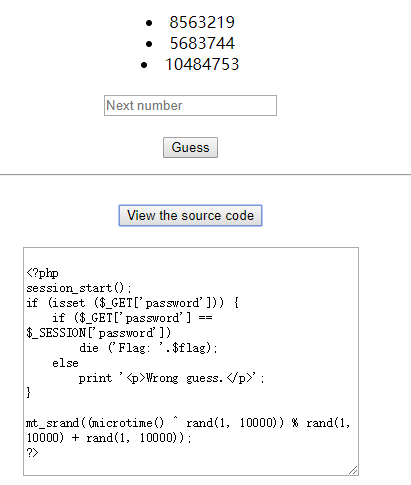Click the $_SESSION['password'] text in code
Viewport: 411px width, 485px height.
pyautogui.click(x=99, y=333)
